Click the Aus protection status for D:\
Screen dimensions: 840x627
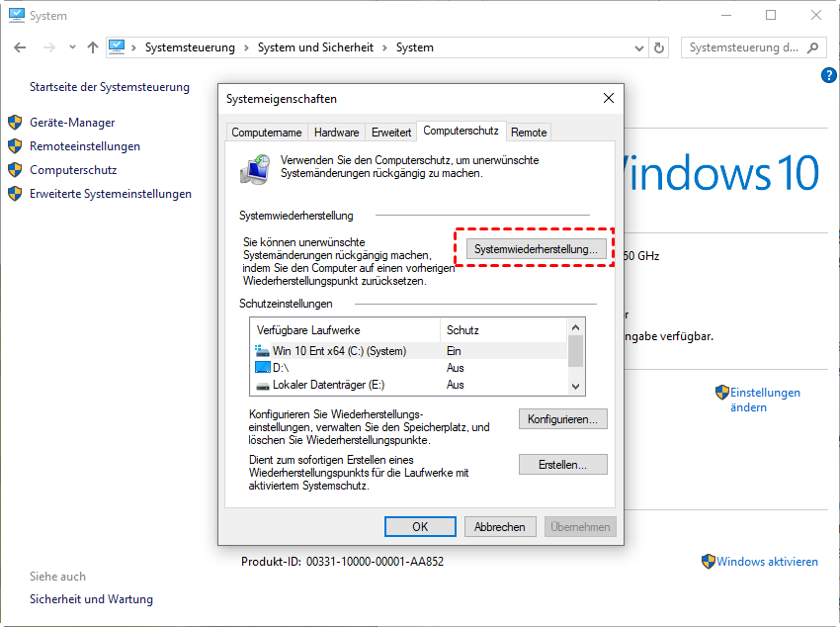pyautogui.click(x=455, y=368)
